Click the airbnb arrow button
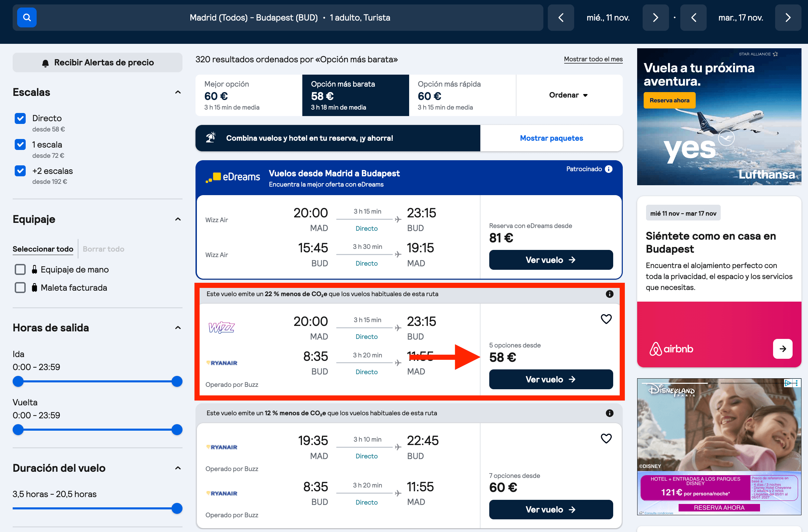The width and height of the screenshot is (808, 532). point(783,349)
